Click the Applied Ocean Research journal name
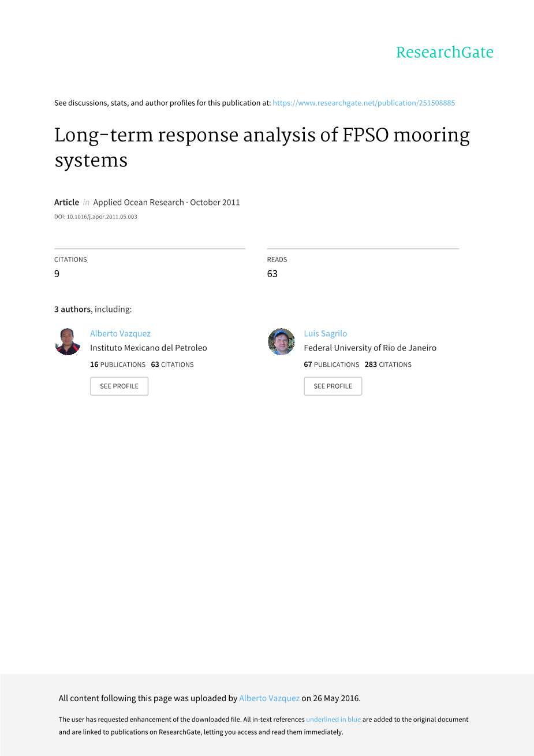Screen dimensions: 534x756 click(x=139, y=202)
